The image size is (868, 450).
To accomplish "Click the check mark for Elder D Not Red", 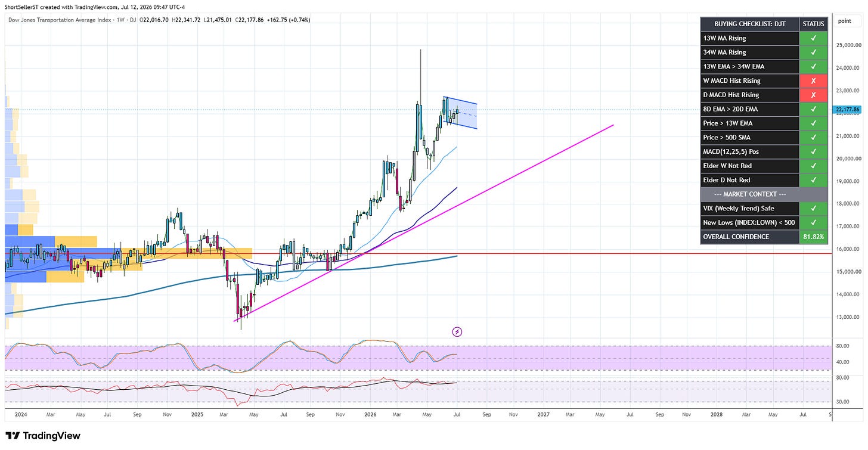I will (x=813, y=180).
